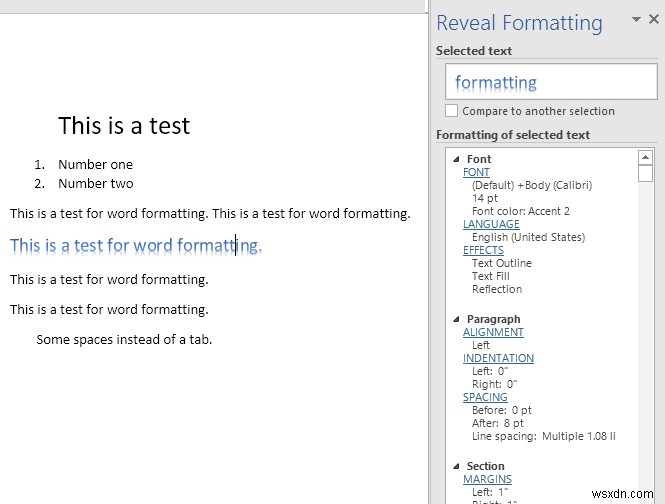665x504 pixels.
Task: Click 'Some spaces instead of a tab.' line
Action: click(x=124, y=339)
